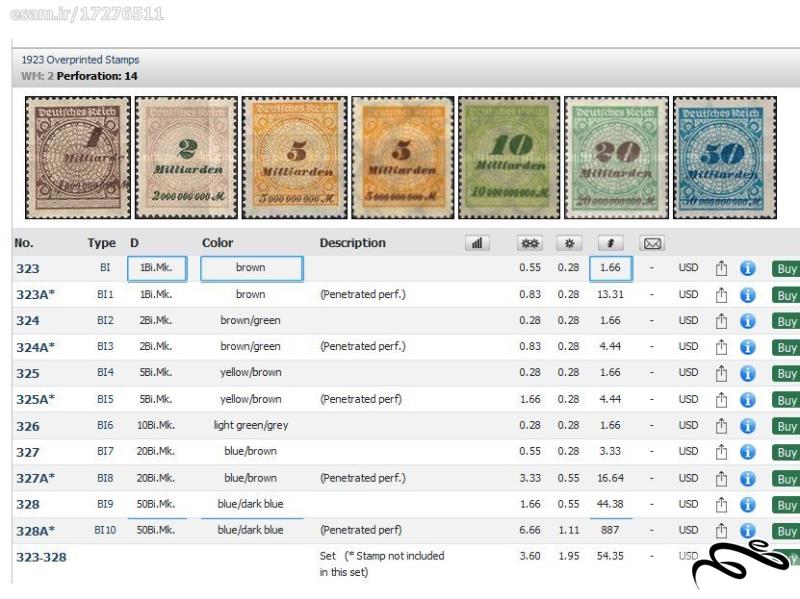This screenshot has width=800, height=599.
Task: Click share icon in row 324
Action: coord(721,321)
